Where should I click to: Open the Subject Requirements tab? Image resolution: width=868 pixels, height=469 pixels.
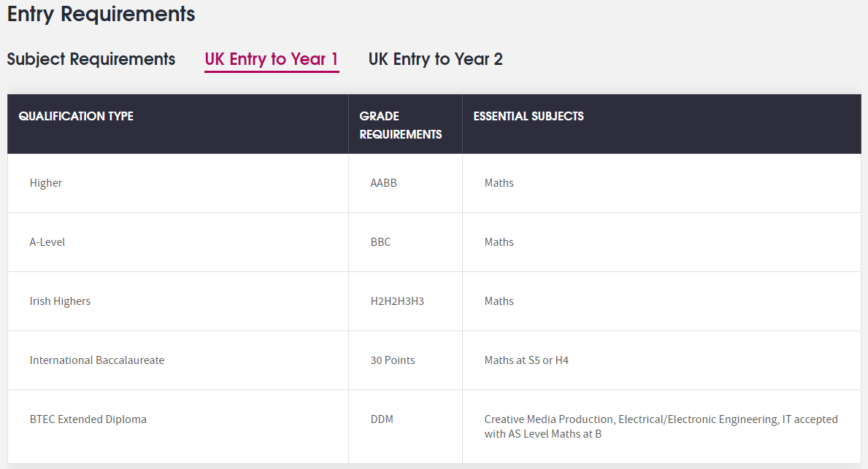tap(91, 59)
